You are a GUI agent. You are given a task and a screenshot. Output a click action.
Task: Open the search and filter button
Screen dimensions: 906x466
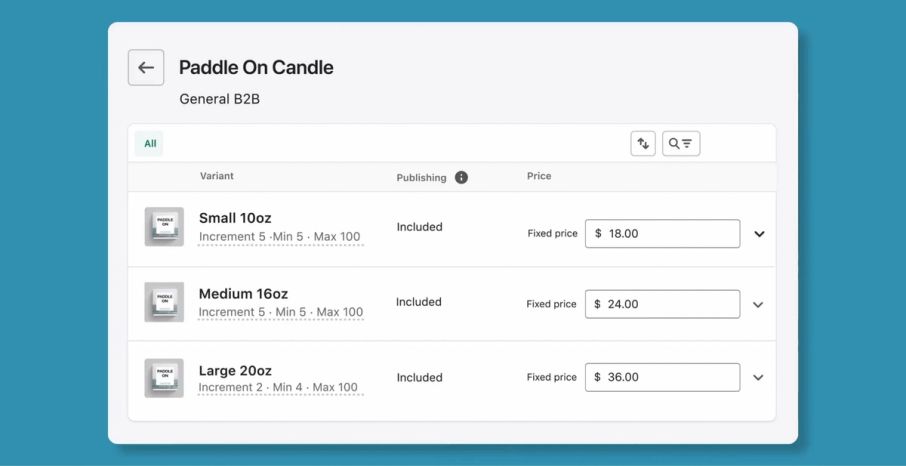click(681, 144)
